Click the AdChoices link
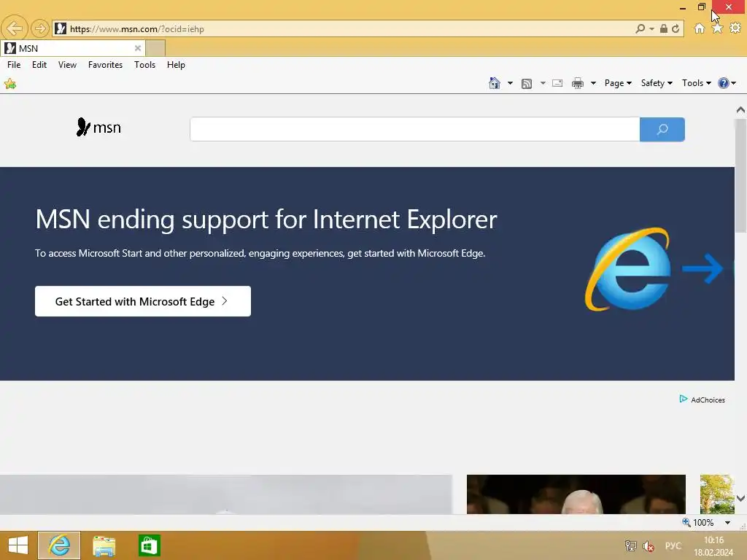Screen dimensions: 747x560 708,400
